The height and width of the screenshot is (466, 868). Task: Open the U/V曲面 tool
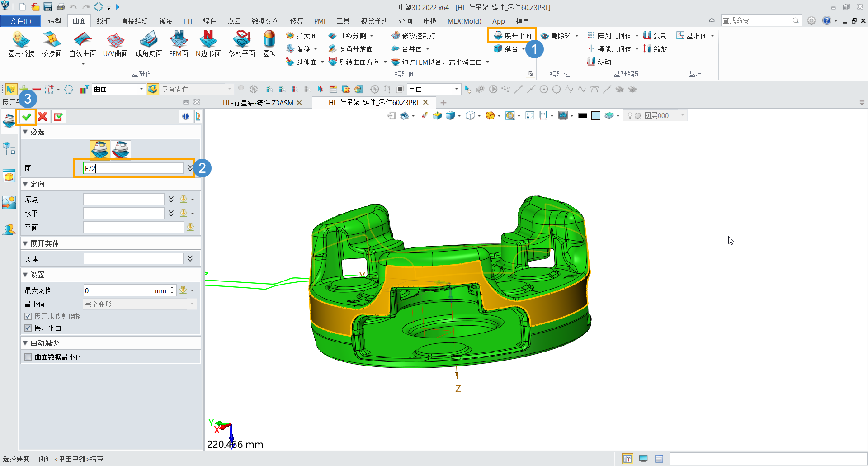point(115,44)
